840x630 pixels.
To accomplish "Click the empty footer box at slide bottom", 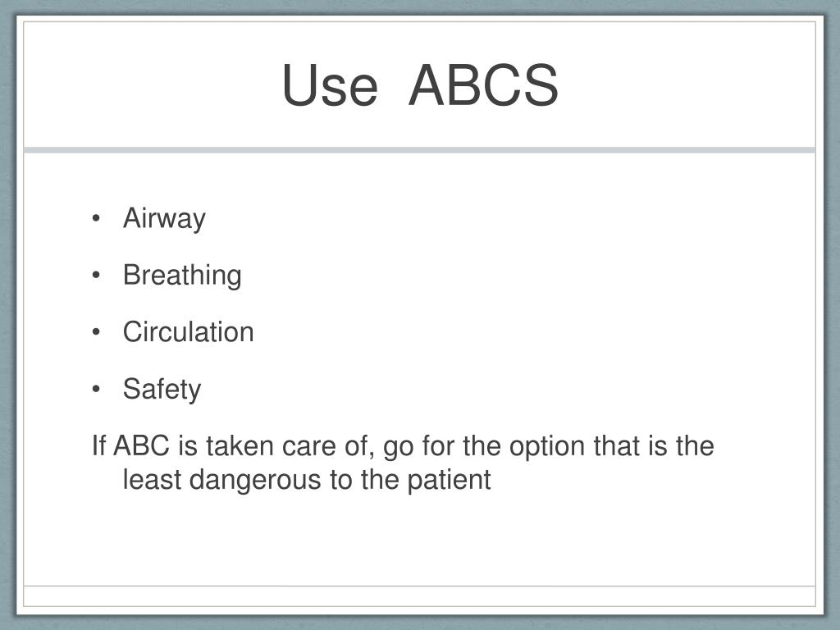I will click(419, 596).
